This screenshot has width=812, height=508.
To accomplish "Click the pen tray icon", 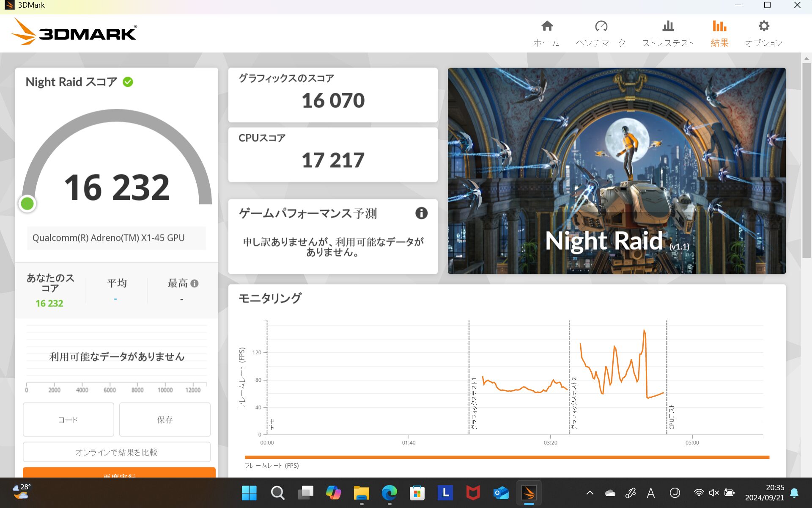I will pos(631,493).
